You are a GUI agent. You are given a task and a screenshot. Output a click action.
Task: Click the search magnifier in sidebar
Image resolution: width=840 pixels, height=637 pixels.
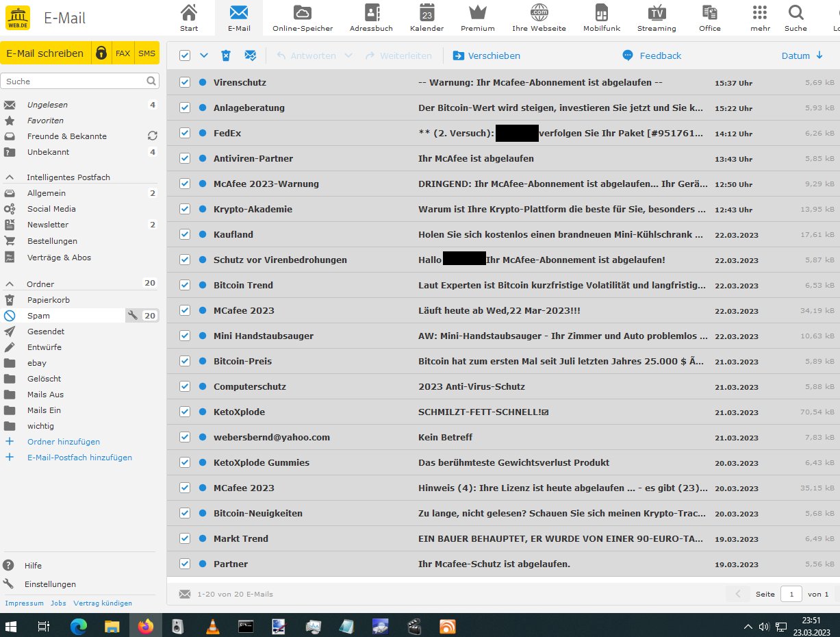coord(151,81)
